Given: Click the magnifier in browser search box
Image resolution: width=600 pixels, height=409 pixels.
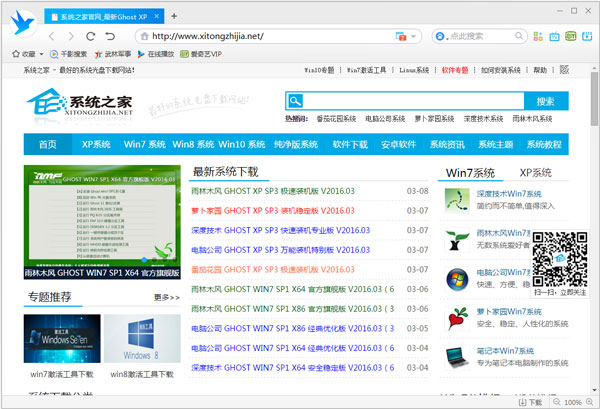Looking at the screenshot, I should (x=518, y=36).
